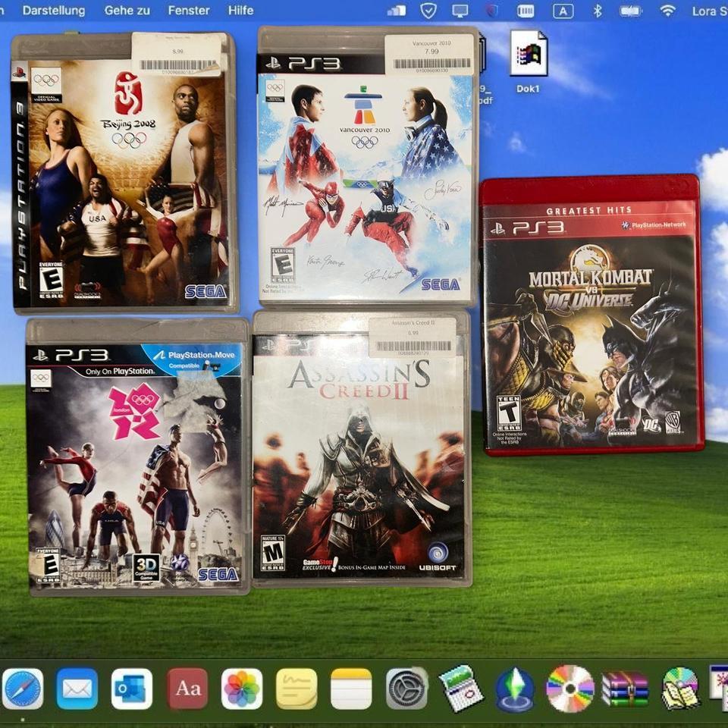The image size is (728, 728).
Task: Click the shield checkmark menu bar icon
Action: [428, 10]
